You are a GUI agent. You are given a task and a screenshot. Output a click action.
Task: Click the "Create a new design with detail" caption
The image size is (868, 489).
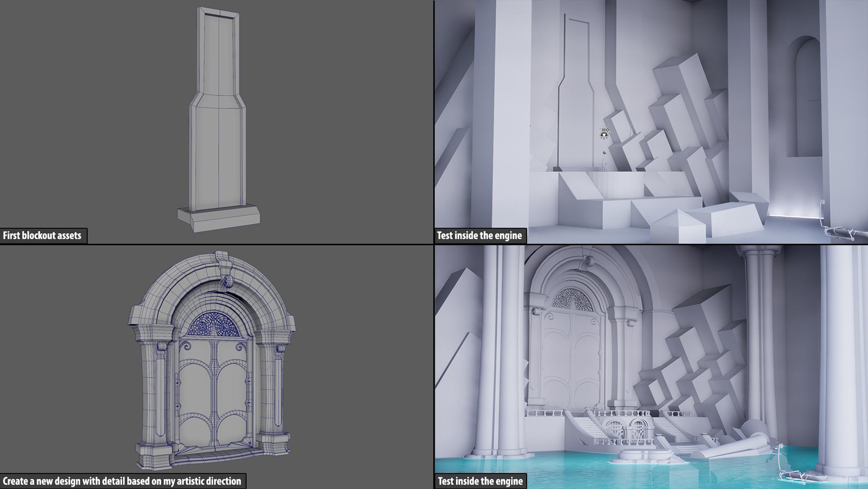tap(123, 481)
